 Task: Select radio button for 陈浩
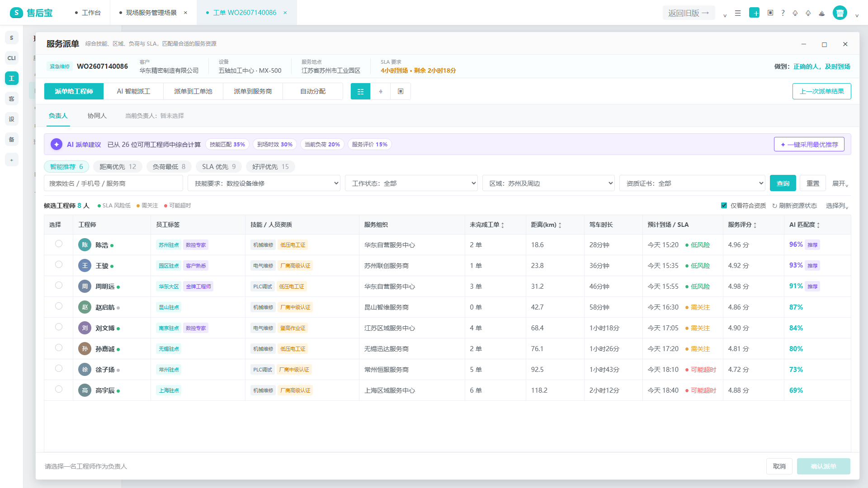(59, 244)
